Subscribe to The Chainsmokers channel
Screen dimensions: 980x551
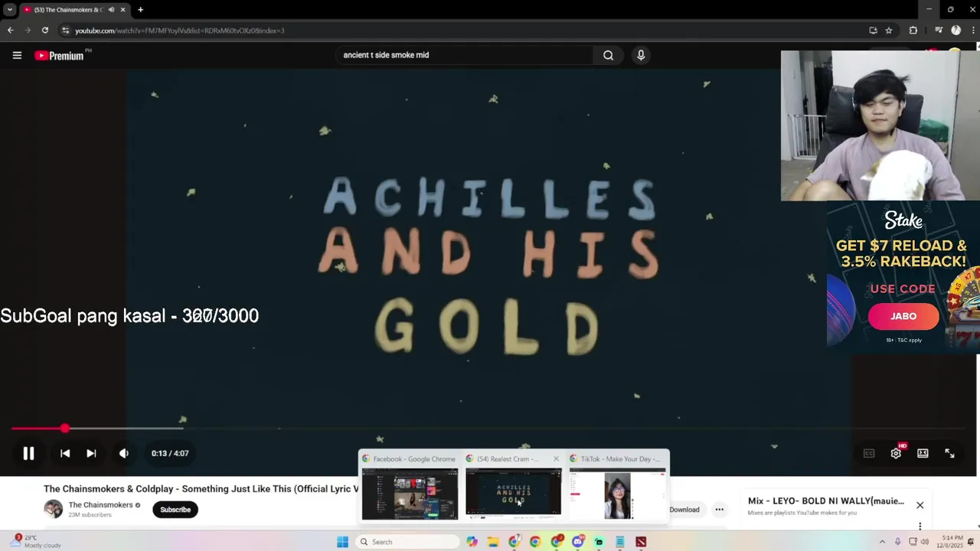(x=175, y=510)
